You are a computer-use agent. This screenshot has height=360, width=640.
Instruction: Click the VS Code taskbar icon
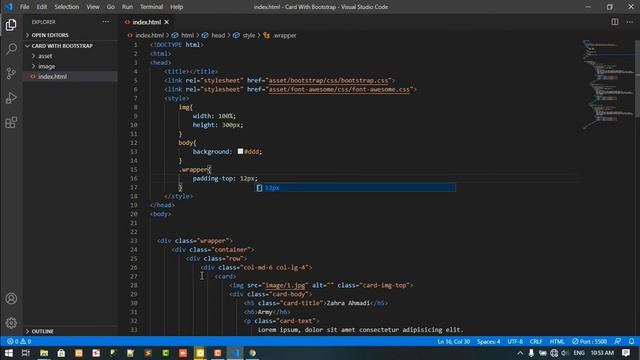(235, 353)
